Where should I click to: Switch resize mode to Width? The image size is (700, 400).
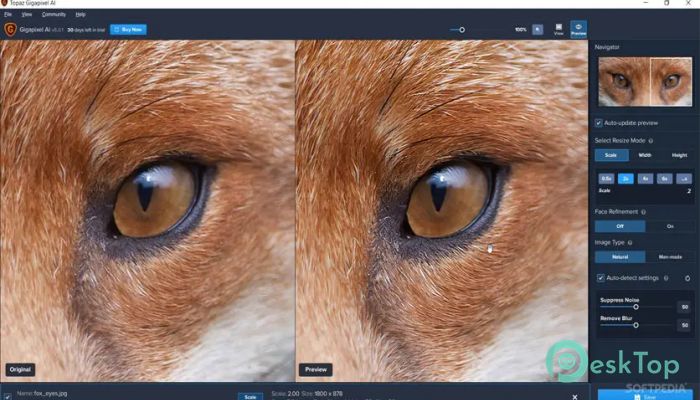[x=645, y=155]
